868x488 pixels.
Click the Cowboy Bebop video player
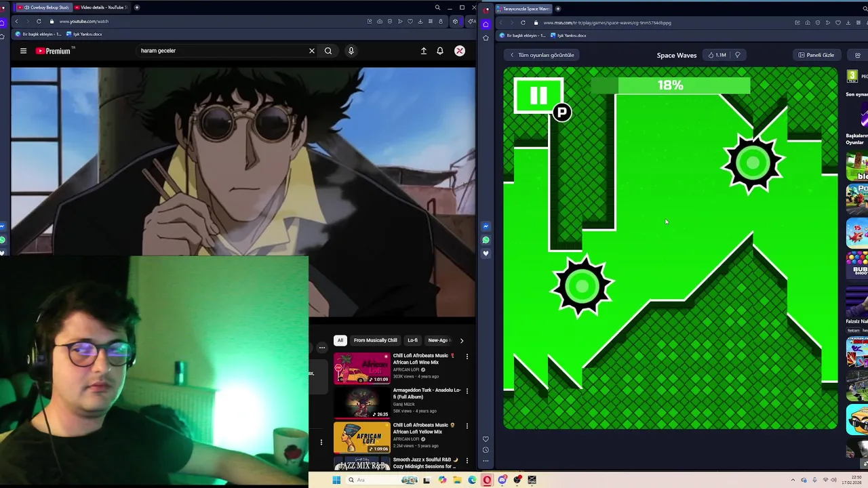(x=243, y=192)
